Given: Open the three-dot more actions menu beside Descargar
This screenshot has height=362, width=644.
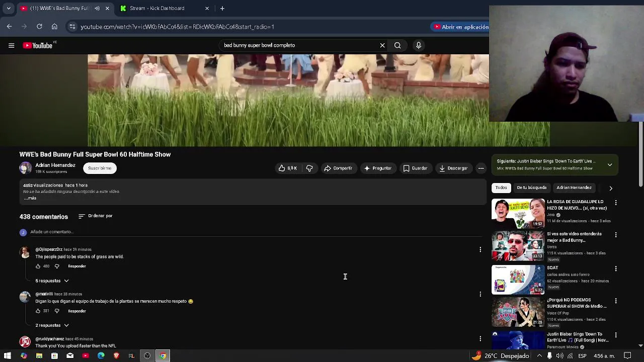Looking at the screenshot, I should [481, 168].
